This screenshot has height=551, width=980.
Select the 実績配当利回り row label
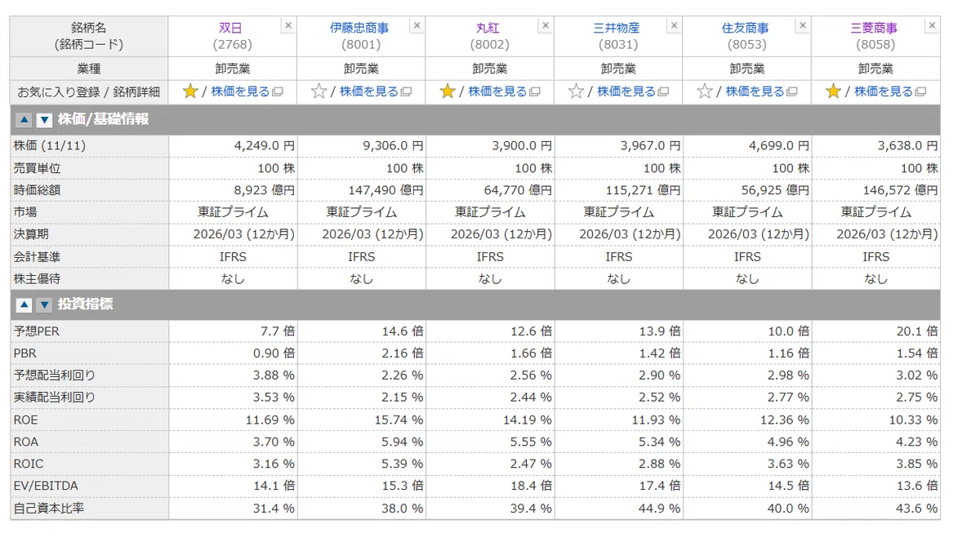coord(55,398)
